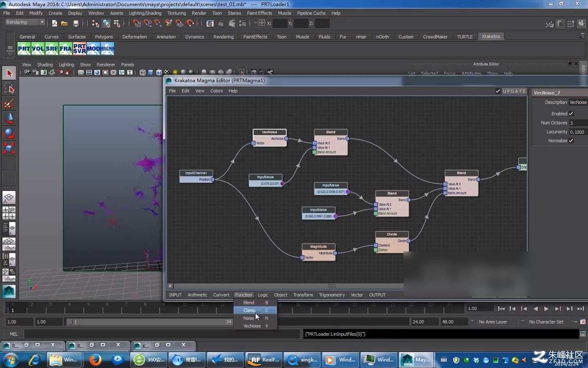This screenshot has height=368, width=588.
Task: Click the PRT SVR shelf icon
Action: pyautogui.click(x=80, y=49)
